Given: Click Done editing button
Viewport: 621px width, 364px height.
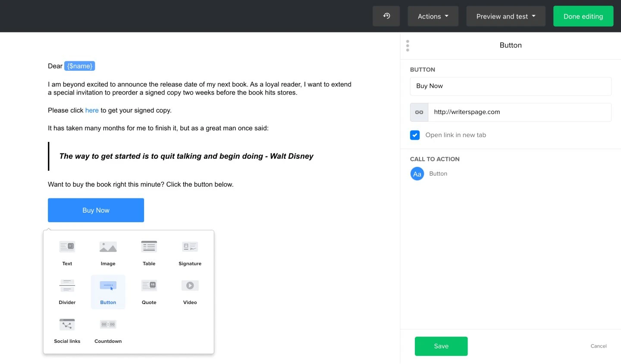Looking at the screenshot, I should pos(583,16).
